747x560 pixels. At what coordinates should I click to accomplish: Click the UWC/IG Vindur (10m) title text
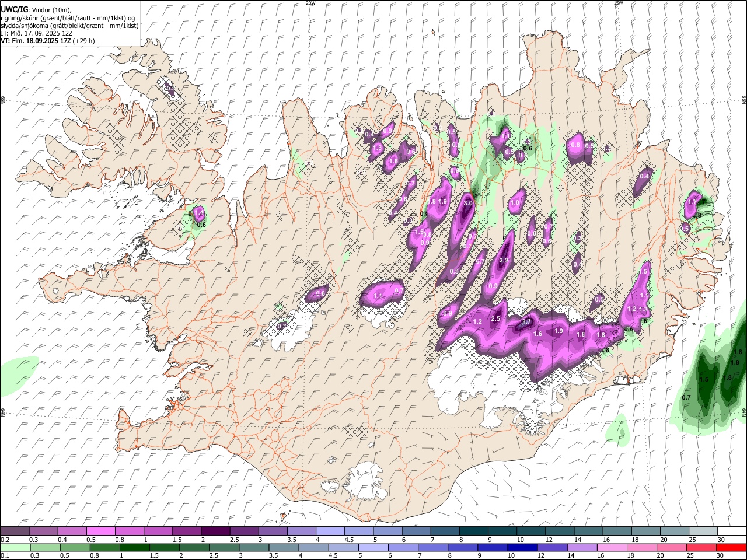[x=36, y=10]
